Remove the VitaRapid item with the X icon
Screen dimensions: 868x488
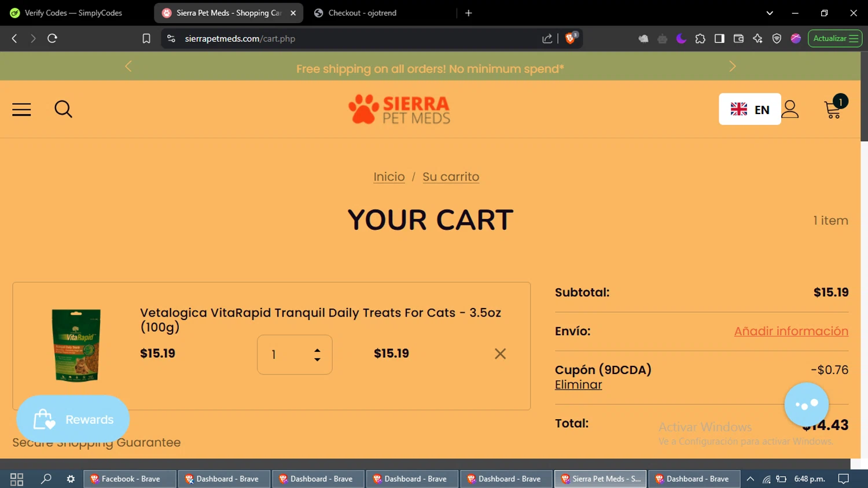click(501, 354)
